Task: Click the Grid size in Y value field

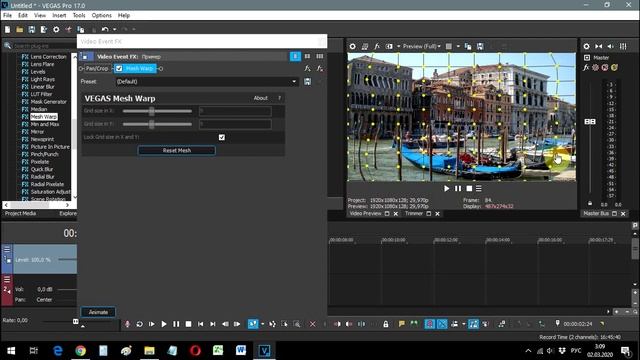Action: (x=235, y=124)
